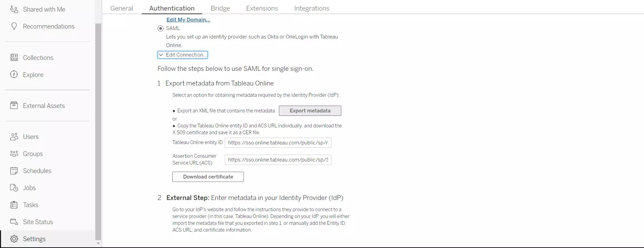The width and height of the screenshot is (644, 248).
Task: Open the Explore label in sidebar
Action: (33, 75)
